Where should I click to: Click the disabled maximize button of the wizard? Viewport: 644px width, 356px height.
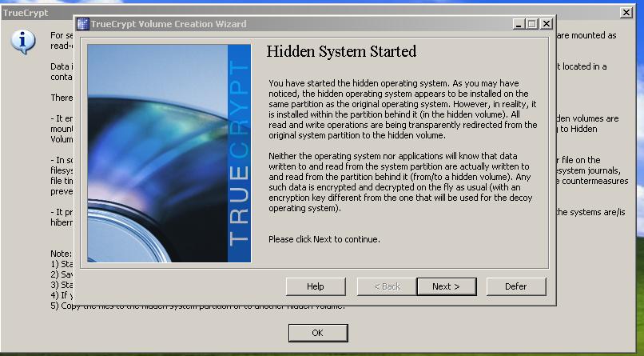(532, 24)
